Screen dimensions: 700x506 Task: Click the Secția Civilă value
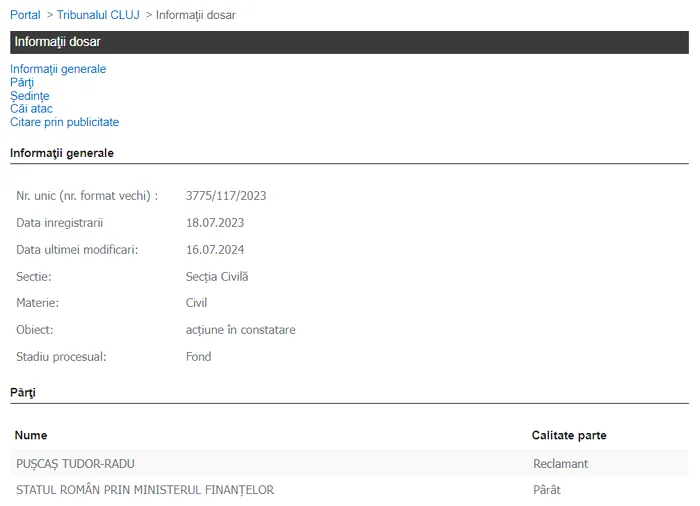pos(217,276)
